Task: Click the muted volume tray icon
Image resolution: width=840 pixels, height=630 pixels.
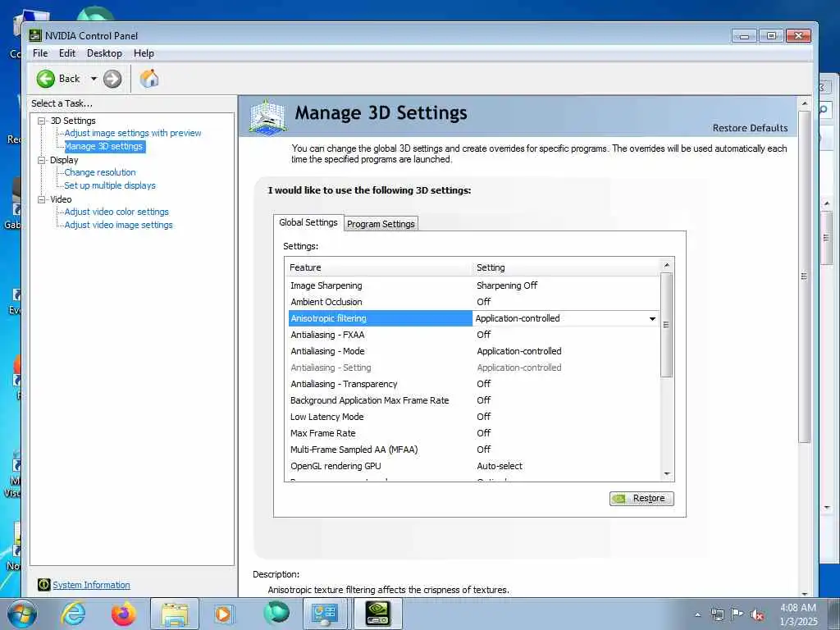Action: click(x=757, y=615)
